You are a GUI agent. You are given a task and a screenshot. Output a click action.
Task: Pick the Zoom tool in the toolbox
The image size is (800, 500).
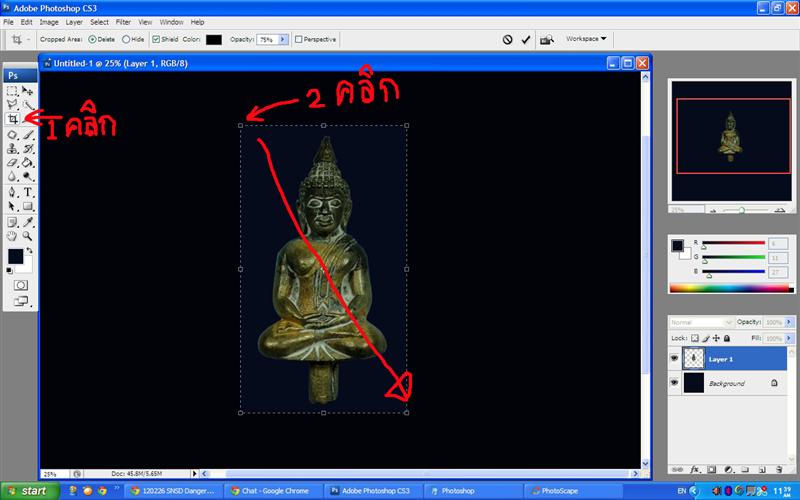(28, 236)
